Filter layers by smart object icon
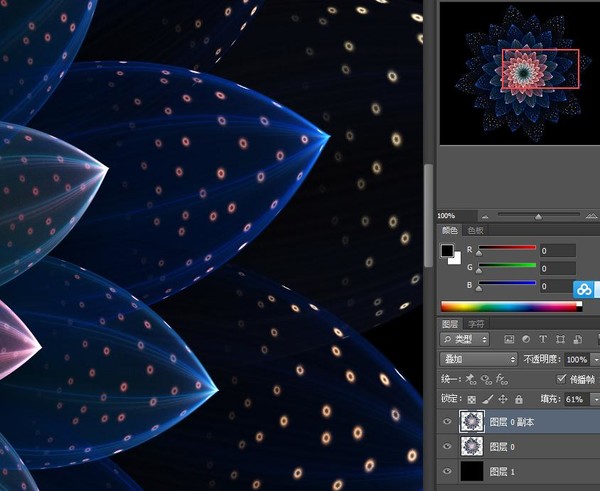This screenshot has height=491, width=600. pos(577,339)
